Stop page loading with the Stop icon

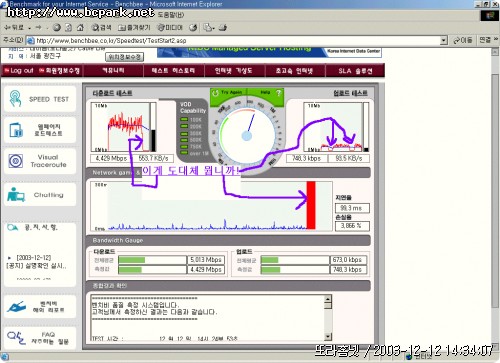[57, 28]
